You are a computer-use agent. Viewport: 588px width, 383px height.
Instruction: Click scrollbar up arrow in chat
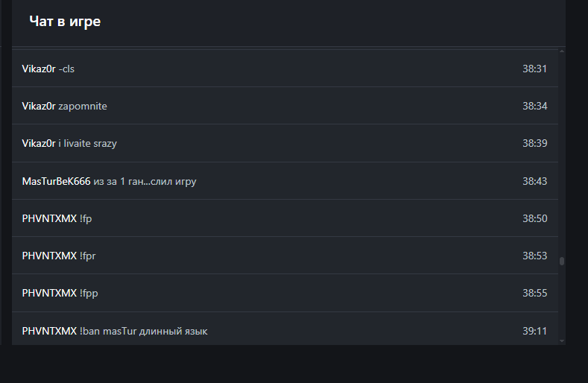(562, 51)
